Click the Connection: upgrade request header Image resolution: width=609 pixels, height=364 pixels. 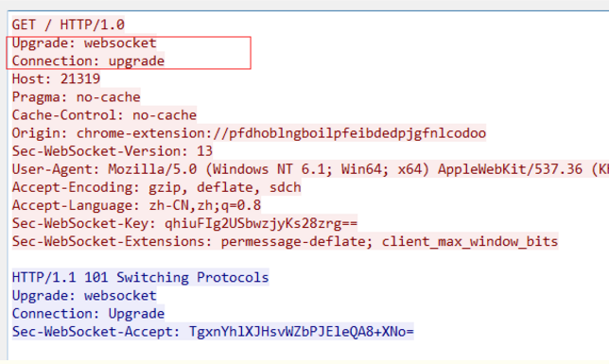pos(88,61)
